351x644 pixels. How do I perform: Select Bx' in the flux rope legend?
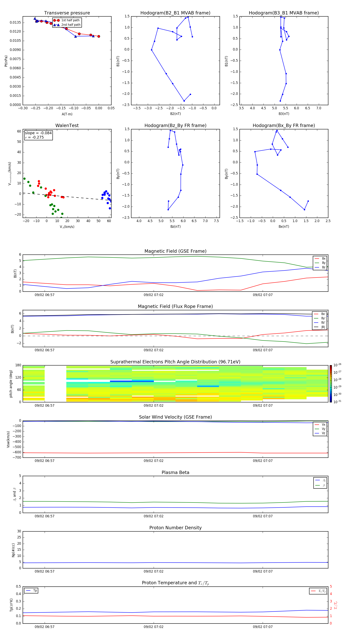tap(320, 314)
